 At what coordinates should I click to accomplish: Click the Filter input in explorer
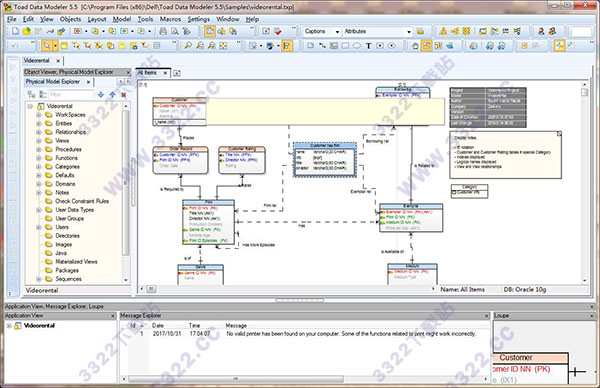[x=71, y=94]
